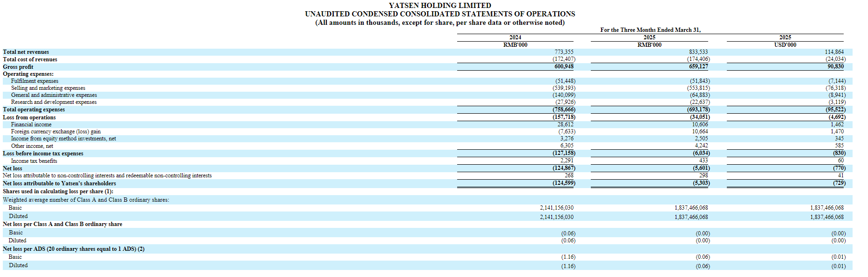Select the 'Gross profit' row label
Viewport: 868px width, 277px height.
pos(18,67)
